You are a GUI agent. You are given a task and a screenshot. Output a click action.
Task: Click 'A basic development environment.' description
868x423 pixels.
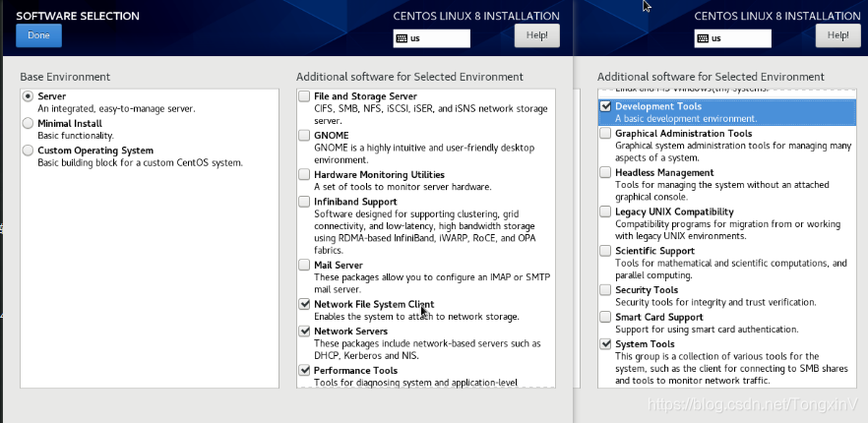685,119
